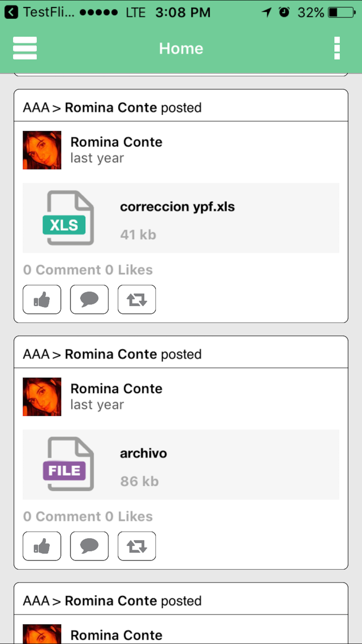The height and width of the screenshot is (644, 362).
Task: Tap Romina Conte name in third post header
Action: 111,601
